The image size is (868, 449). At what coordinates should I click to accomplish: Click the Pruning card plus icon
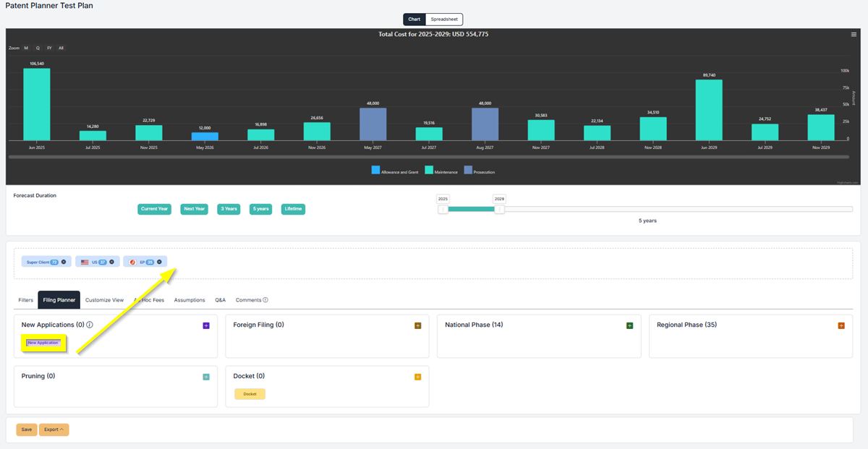coord(206,377)
